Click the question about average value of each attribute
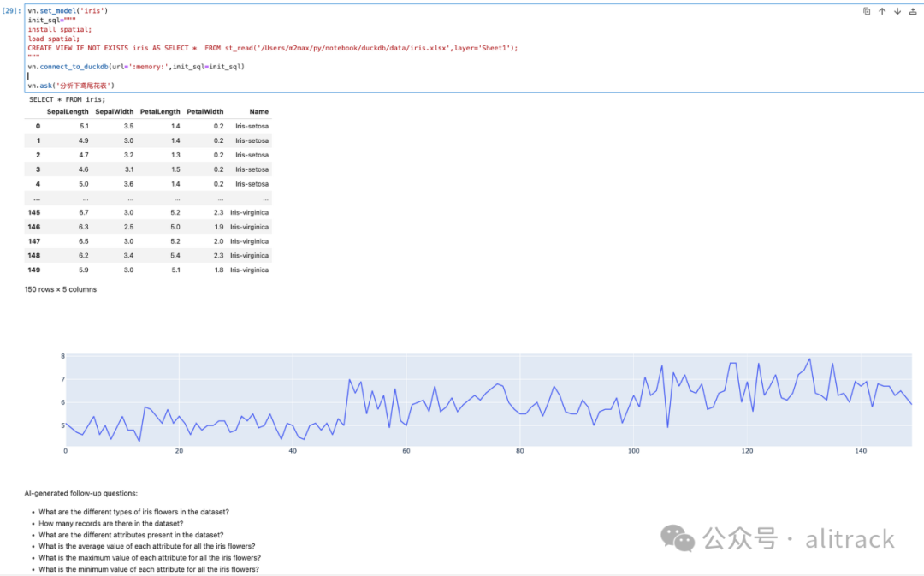This screenshot has width=924, height=576. [x=147, y=547]
